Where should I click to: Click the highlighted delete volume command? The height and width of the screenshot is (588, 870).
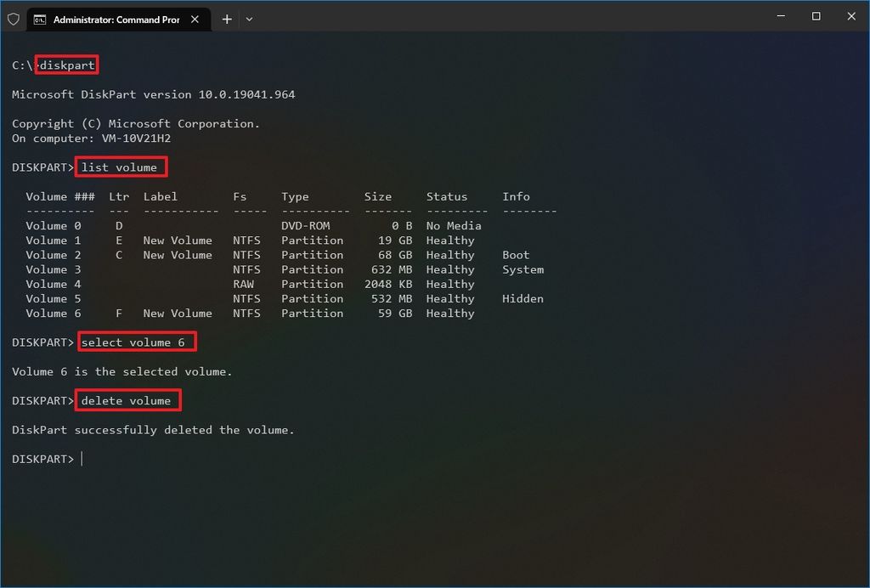(127, 400)
